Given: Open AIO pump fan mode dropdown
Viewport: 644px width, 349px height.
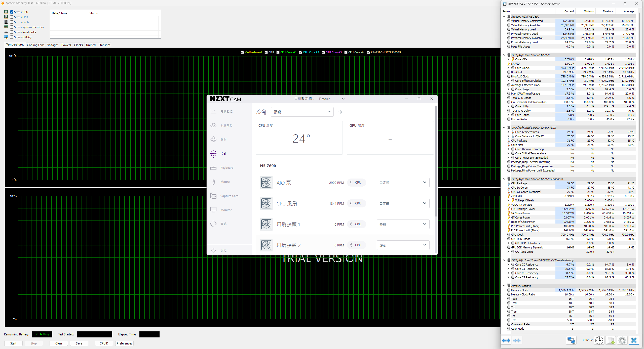Looking at the screenshot, I should 403,183.
